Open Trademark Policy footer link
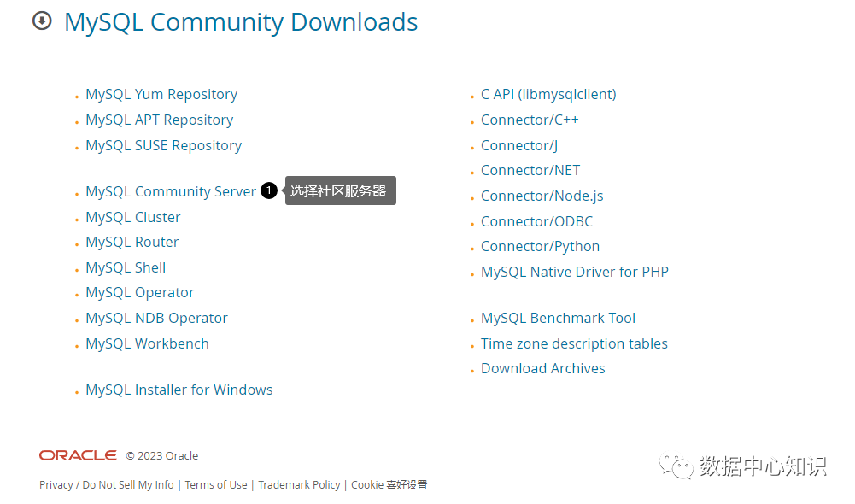 (299, 485)
